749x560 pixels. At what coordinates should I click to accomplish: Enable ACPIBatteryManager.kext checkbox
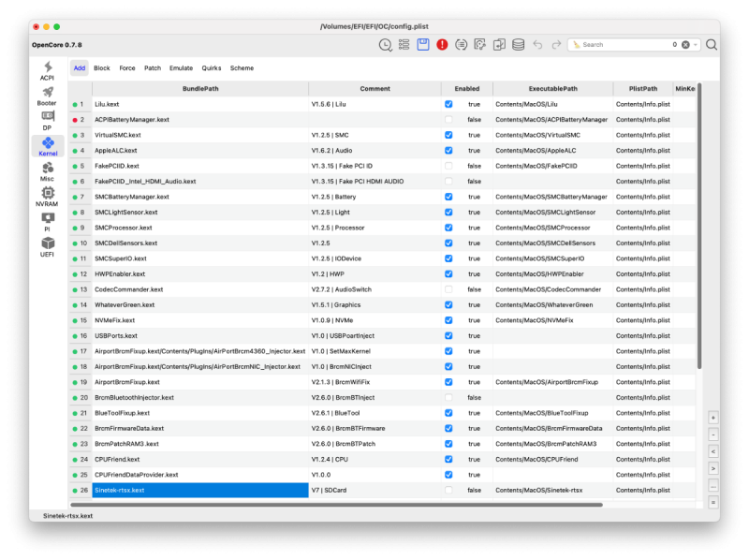448,120
